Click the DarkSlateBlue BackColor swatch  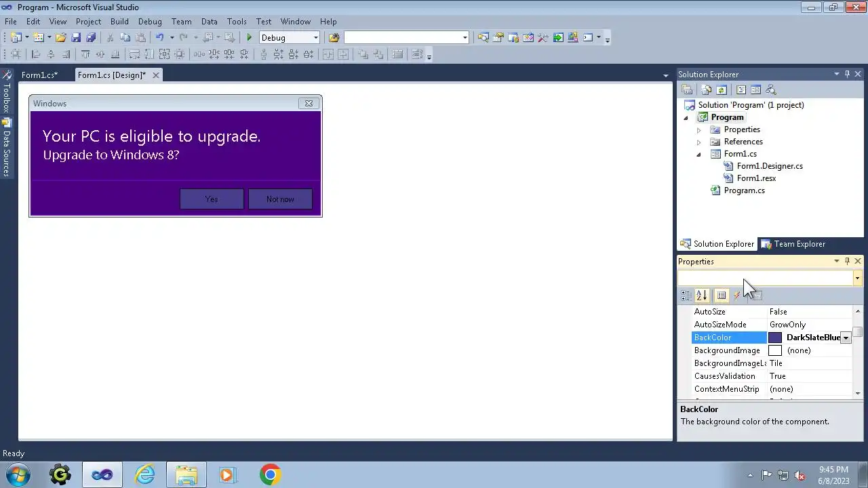coord(775,338)
